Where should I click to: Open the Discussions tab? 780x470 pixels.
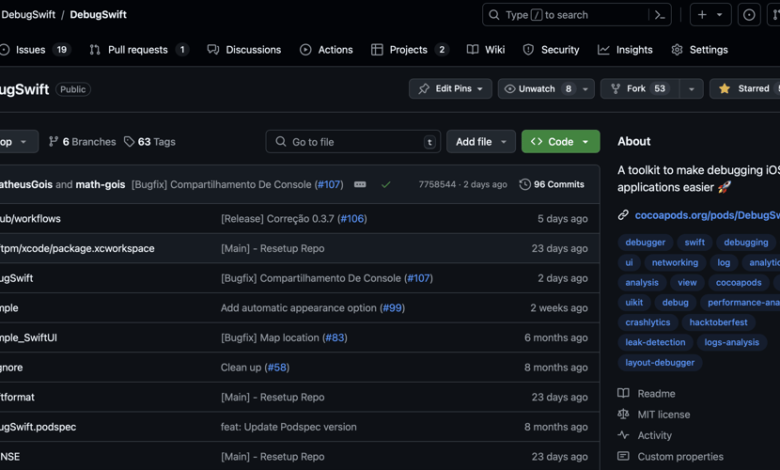244,50
